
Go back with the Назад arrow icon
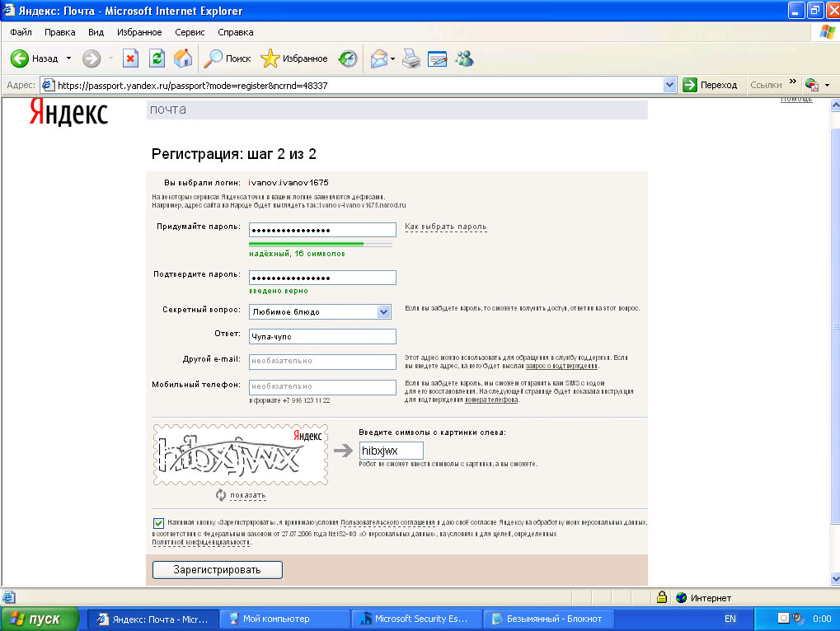[19, 58]
